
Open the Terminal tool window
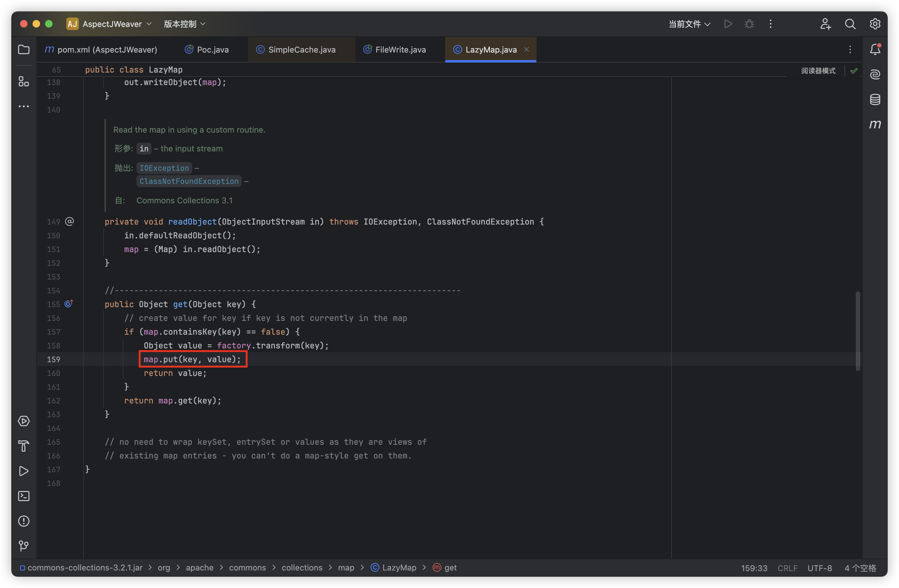point(24,496)
